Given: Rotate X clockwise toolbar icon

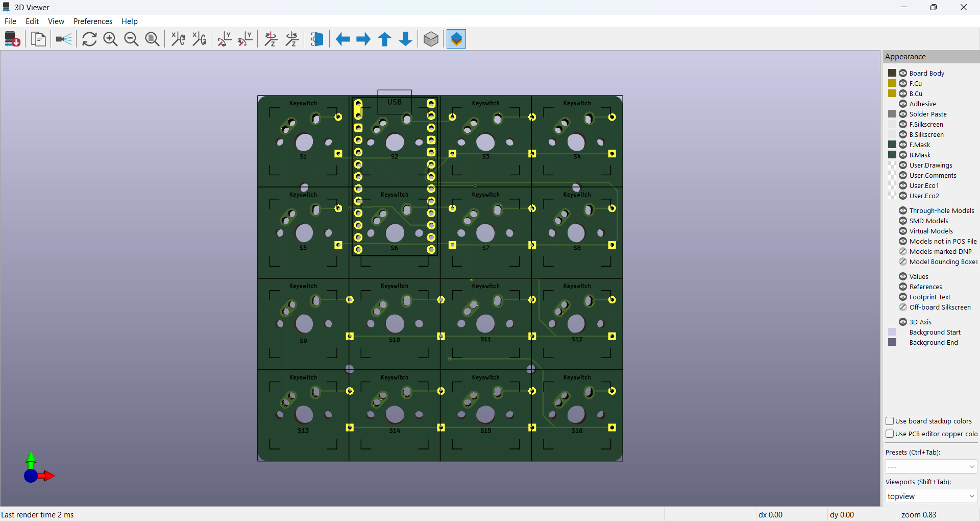Looking at the screenshot, I should [x=178, y=39].
